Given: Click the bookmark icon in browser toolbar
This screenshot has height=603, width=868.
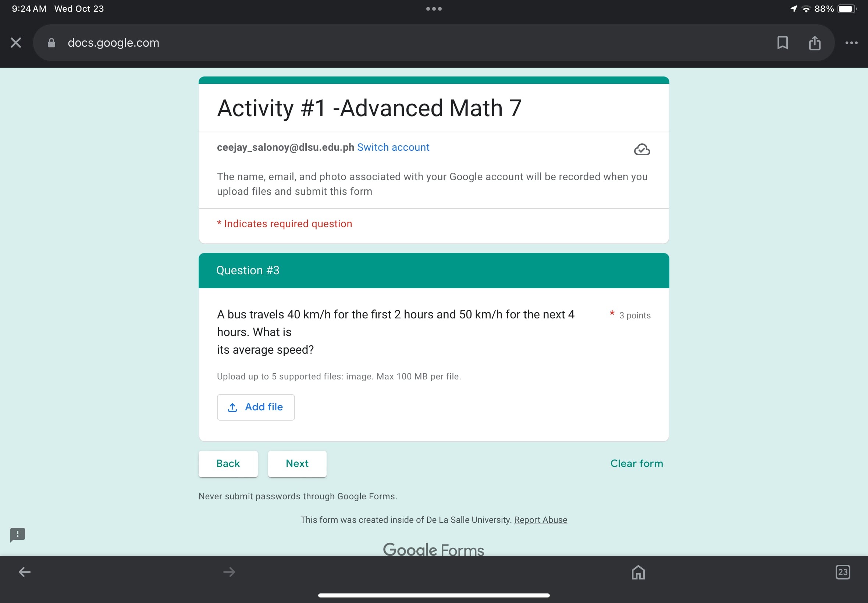Looking at the screenshot, I should click(x=782, y=43).
